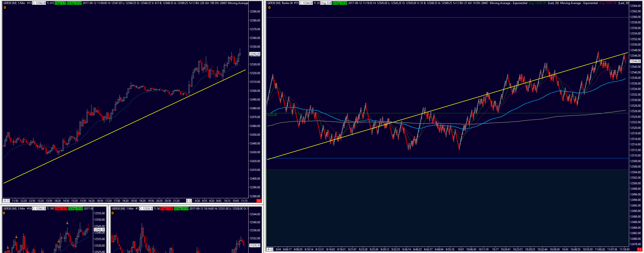Image resolution: width=644 pixels, height=253 pixels.
Task: Click the red Chg: -1.50 box in 1 Min chart
Action: coord(167,208)
